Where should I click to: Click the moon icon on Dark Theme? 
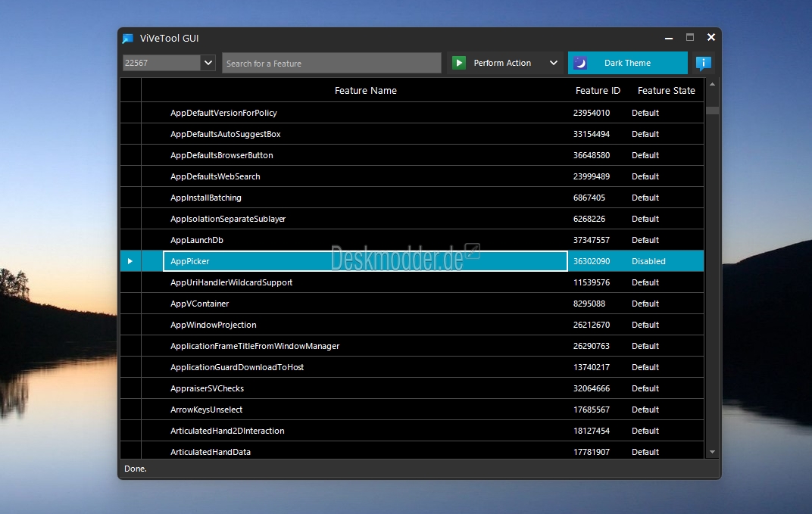[580, 63]
